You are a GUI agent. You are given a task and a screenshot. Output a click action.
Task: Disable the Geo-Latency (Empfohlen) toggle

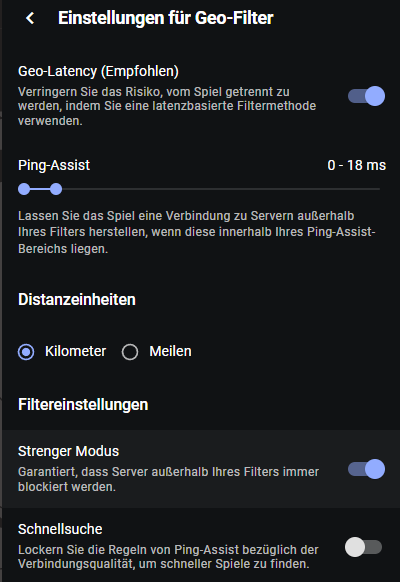367,96
